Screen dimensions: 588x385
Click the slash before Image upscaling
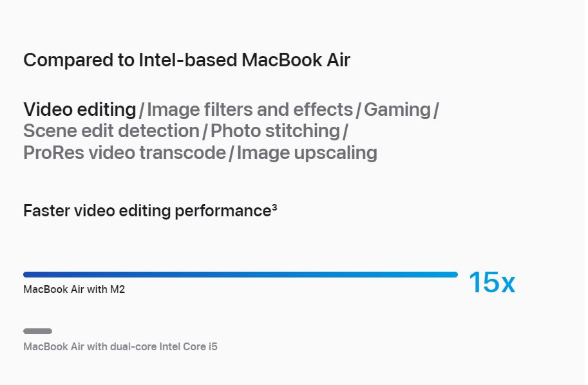[x=231, y=154]
